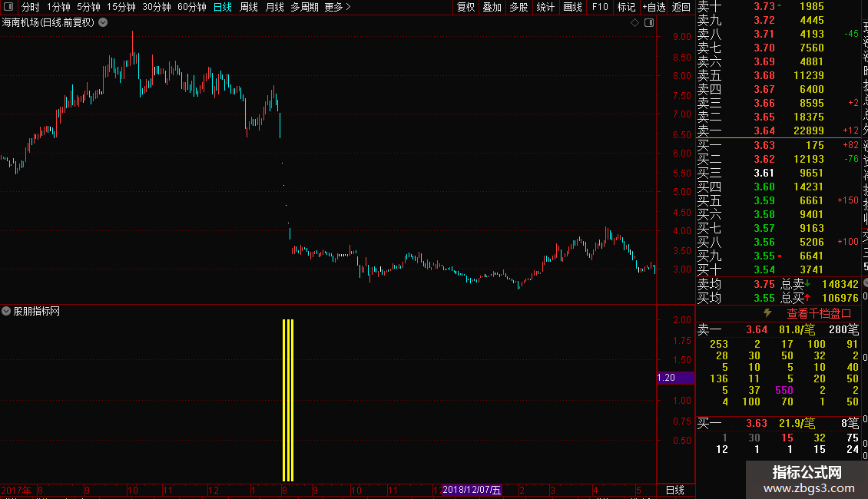Click the 卖二 volume 18375
Image resolution: width=868 pixels, height=499 pixels.
(x=809, y=117)
